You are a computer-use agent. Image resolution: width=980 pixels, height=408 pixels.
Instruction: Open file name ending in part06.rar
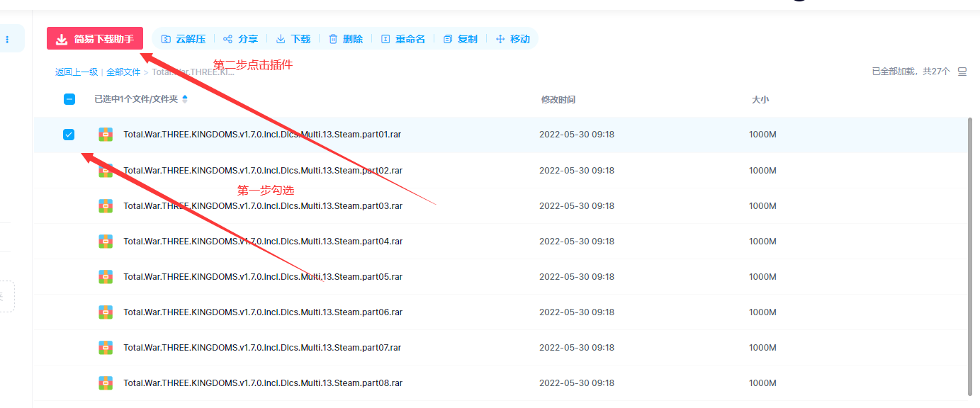(263, 312)
